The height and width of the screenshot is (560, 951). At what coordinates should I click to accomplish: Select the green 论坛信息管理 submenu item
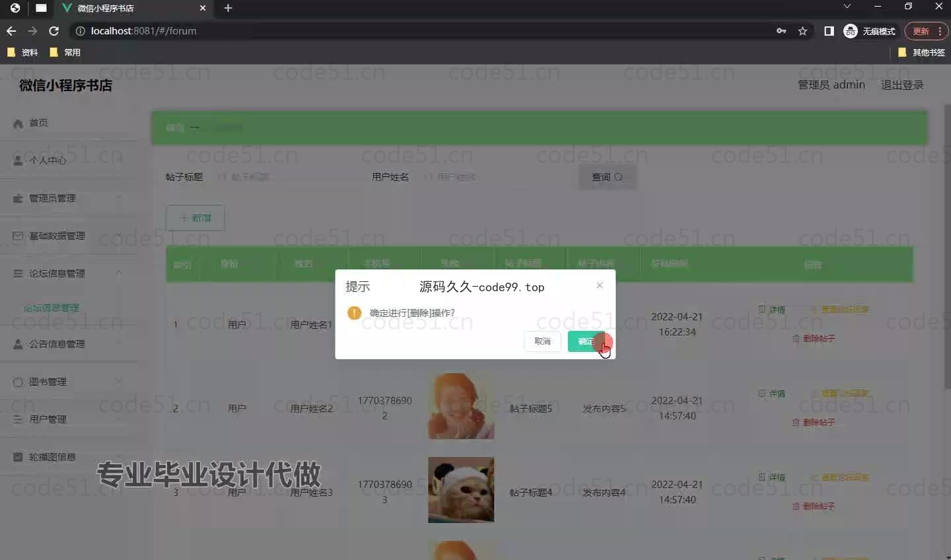[52, 308]
